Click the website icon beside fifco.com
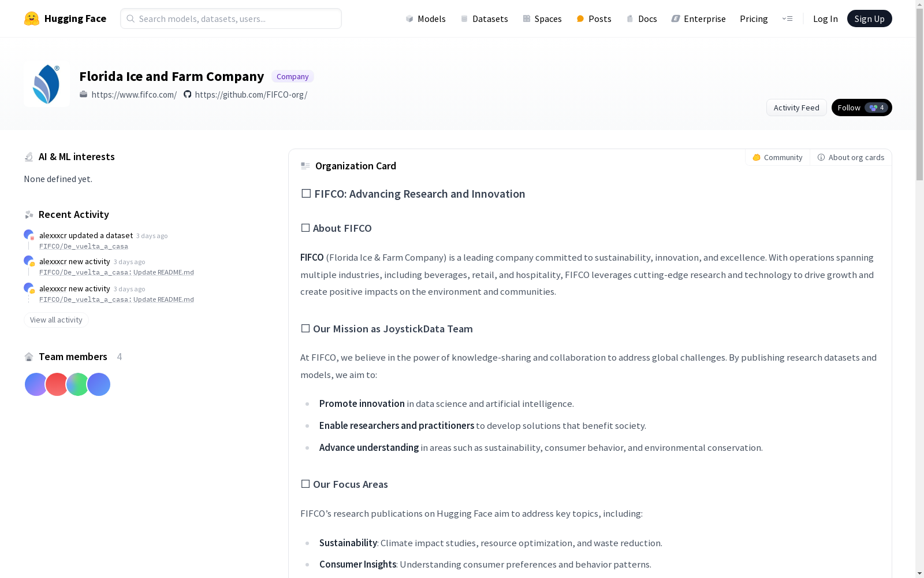The height and width of the screenshot is (578, 924). (84, 94)
